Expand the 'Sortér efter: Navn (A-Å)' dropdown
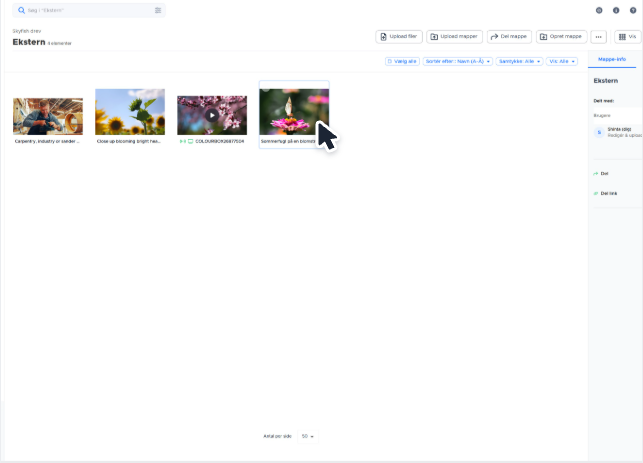Viewport: 643px width, 463px height. [458, 61]
